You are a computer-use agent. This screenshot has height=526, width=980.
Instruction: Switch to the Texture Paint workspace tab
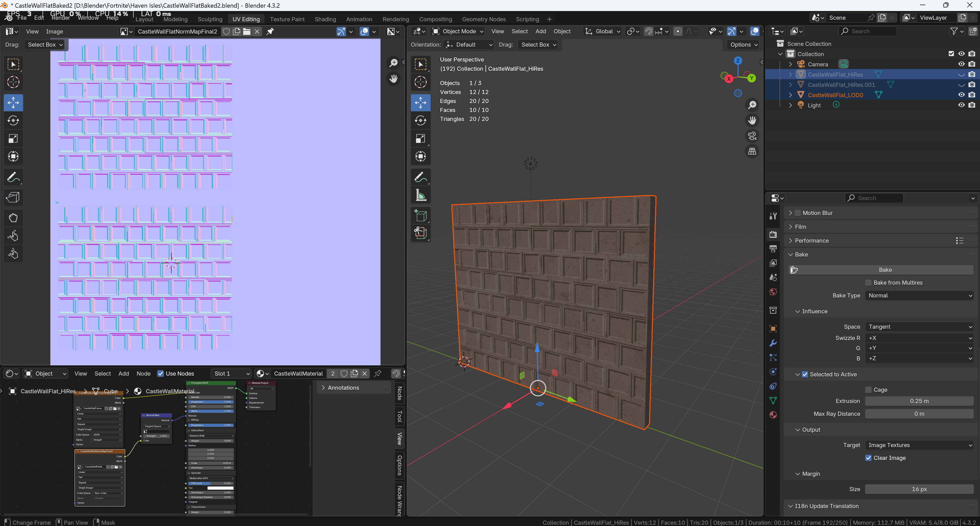click(287, 19)
